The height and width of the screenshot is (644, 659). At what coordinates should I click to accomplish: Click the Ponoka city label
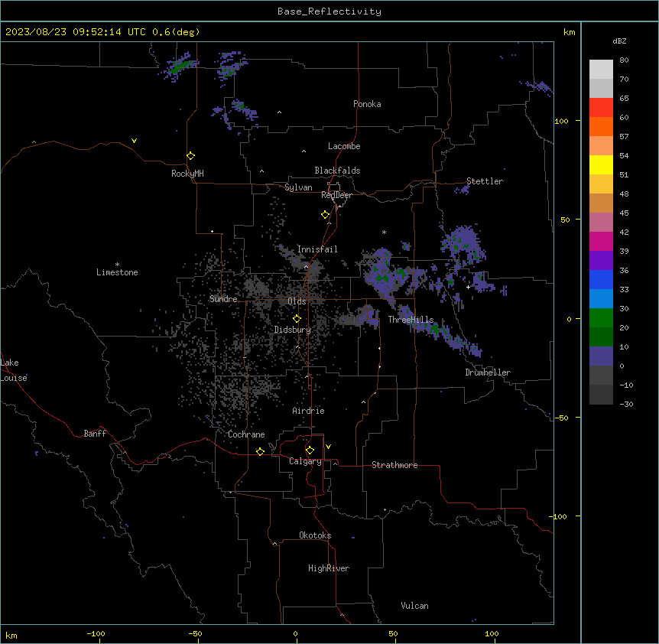click(x=367, y=104)
